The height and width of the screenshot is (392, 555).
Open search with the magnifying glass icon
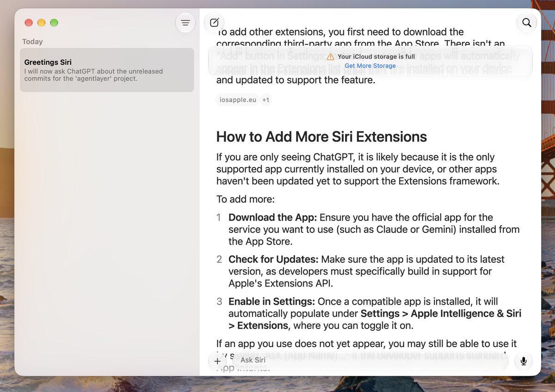(526, 22)
